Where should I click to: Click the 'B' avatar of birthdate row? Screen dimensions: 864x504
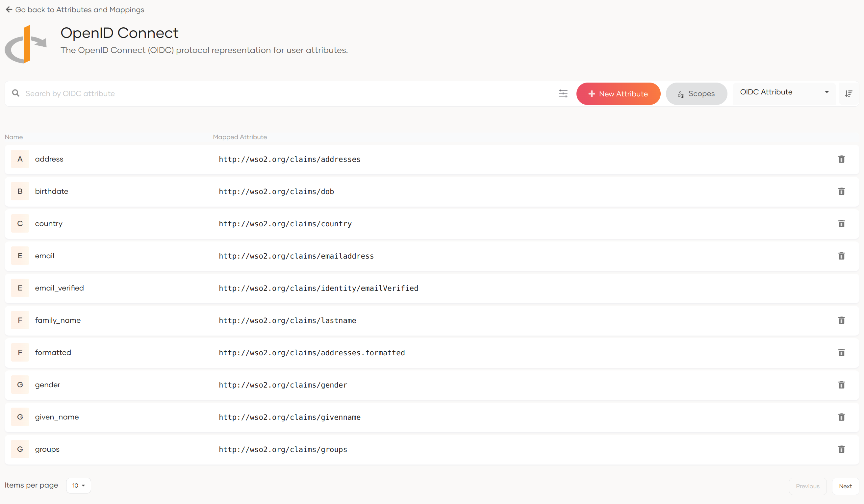(x=20, y=191)
